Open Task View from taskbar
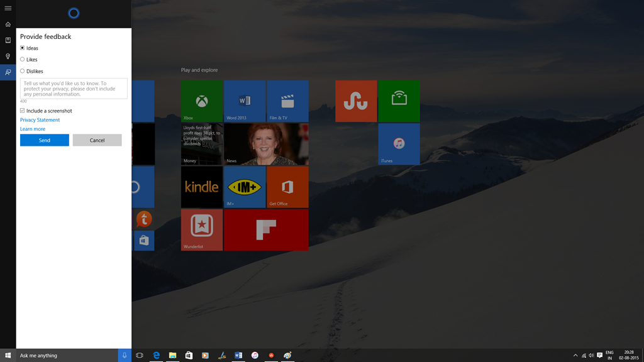Screen dimensions: 644x362 [140, 356]
